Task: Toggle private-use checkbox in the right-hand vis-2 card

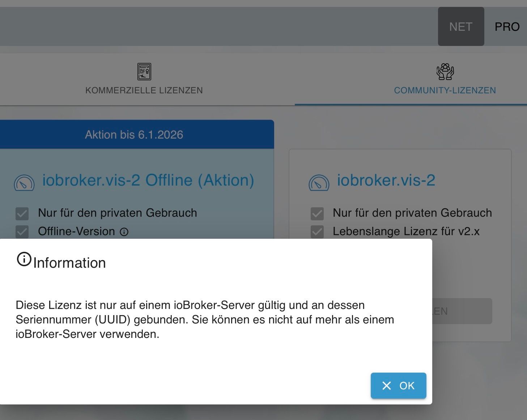Action: coord(317,213)
